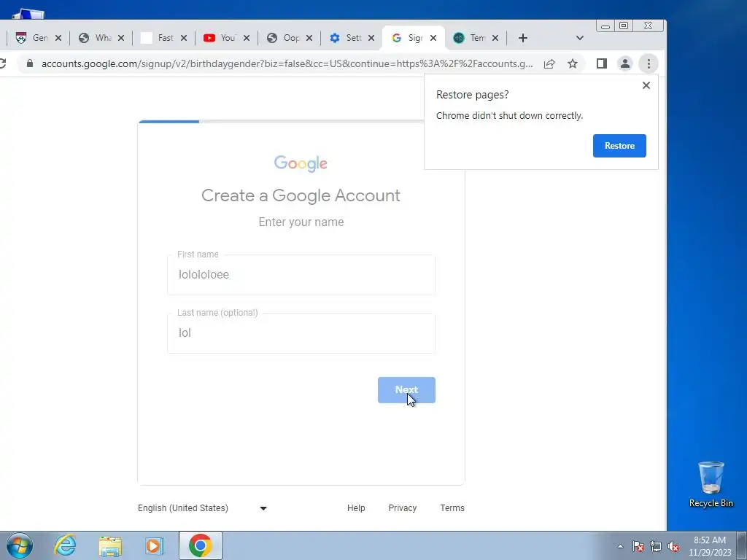Share this page using the share icon

pos(549,63)
